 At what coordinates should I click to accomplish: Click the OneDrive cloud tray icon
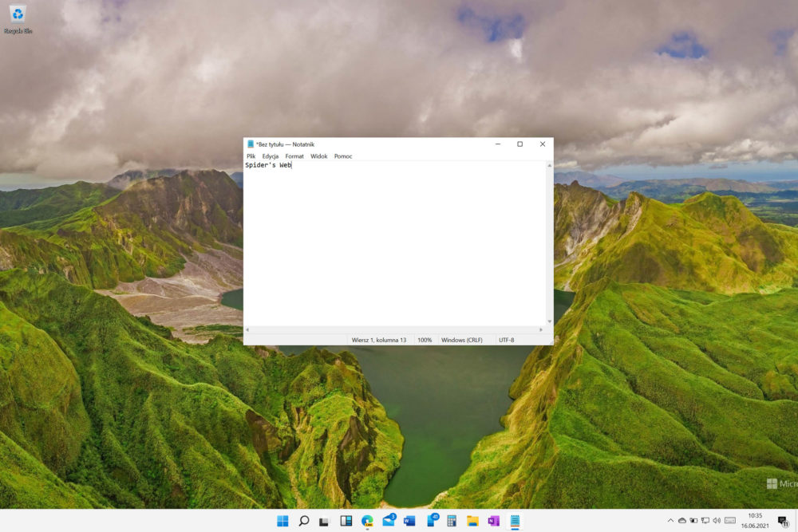click(x=682, y=520)
